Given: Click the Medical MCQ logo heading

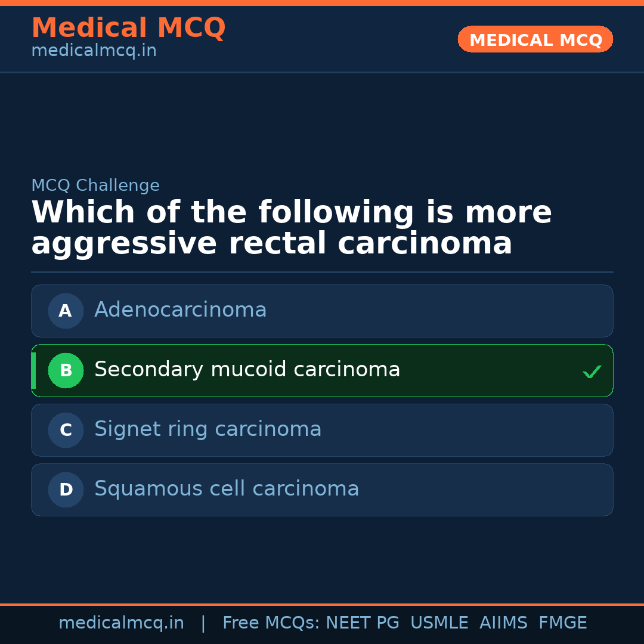Looking at the screenshot, I should (x=128, y=28).
